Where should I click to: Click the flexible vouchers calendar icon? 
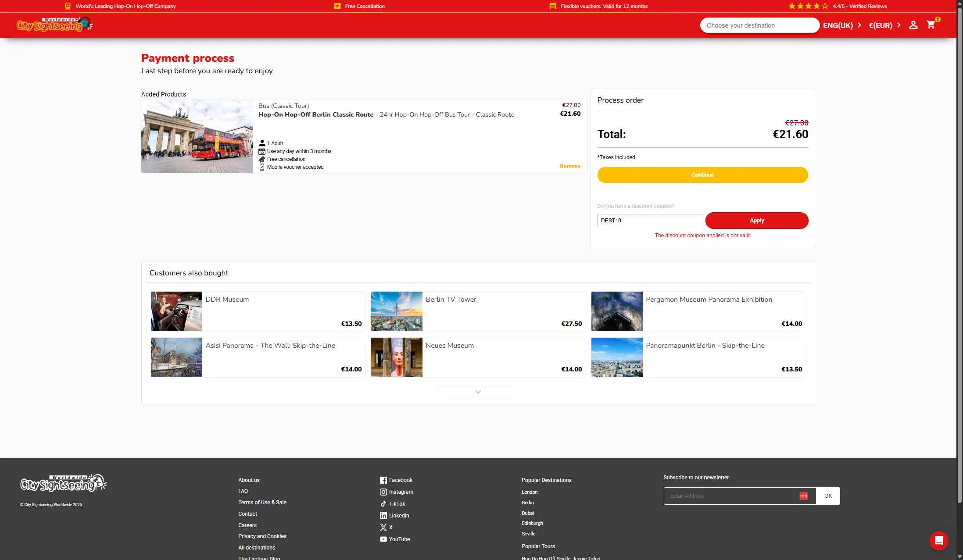tap(553, 6)
